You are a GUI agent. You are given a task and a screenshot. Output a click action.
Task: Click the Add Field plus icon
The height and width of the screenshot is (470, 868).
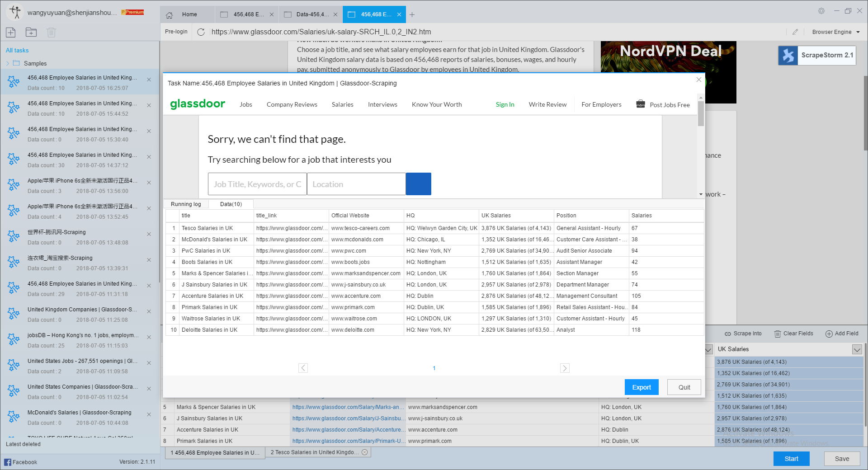(x=829, y=334)
